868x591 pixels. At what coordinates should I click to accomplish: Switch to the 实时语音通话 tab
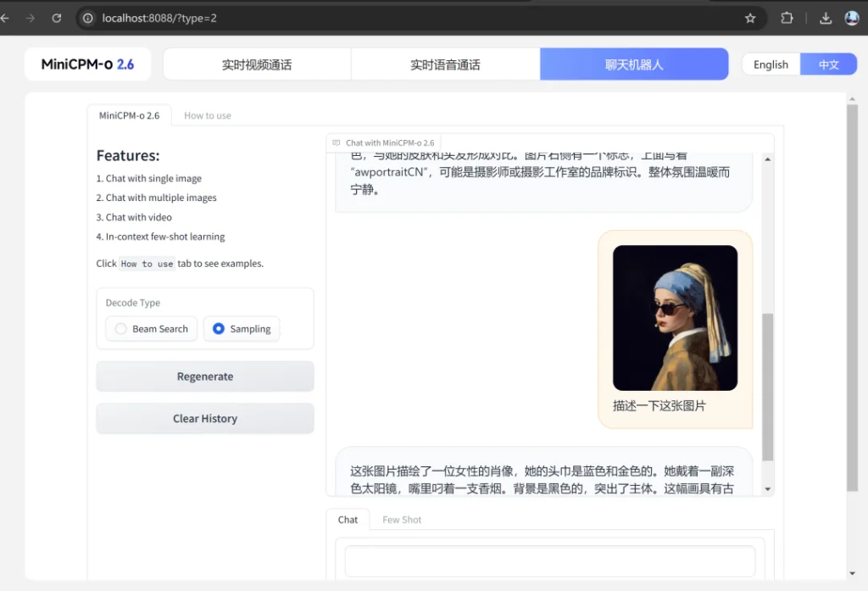(x=446, y=64)
